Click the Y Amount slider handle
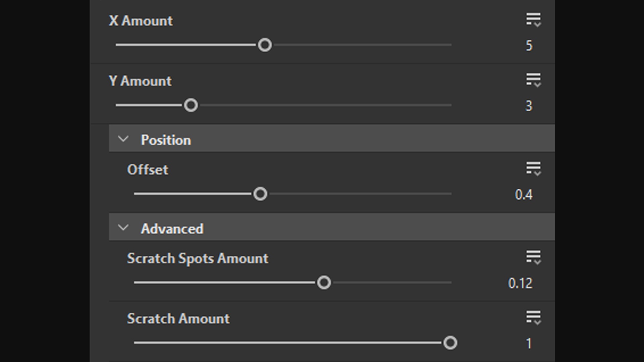This screenshot has width=644, height=362. [x=191, y=105]
